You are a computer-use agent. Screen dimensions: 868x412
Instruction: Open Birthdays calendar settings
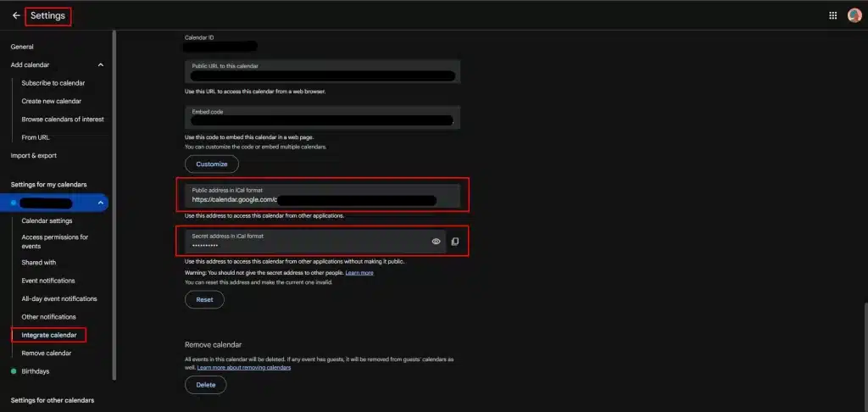[x=35, y=371]
